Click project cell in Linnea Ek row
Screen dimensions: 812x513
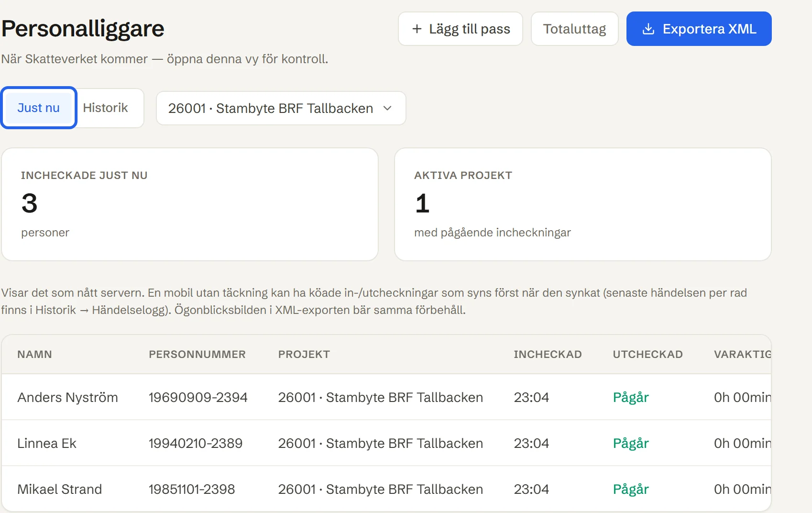[x=381, y=443]
